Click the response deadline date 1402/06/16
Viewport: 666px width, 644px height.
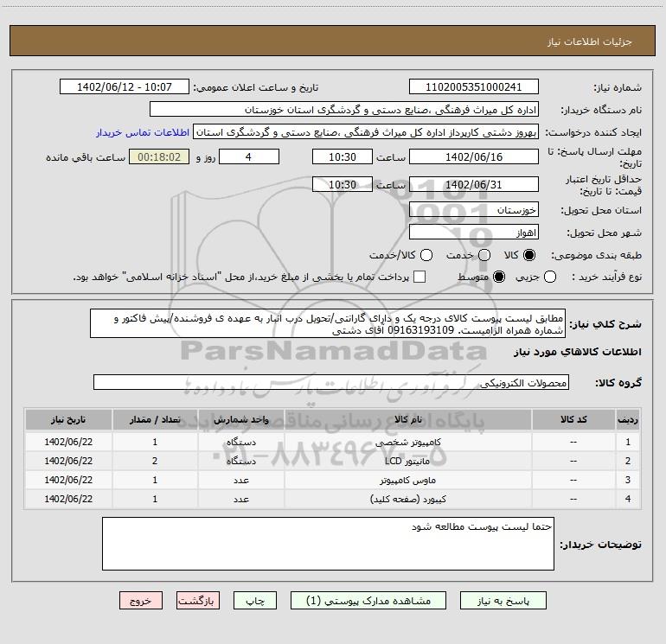[x=474, y=156]
